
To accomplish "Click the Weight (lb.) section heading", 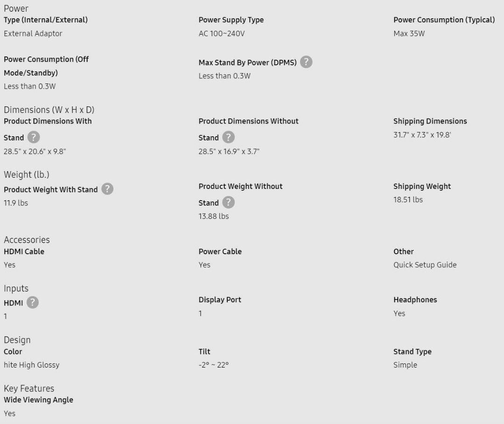I will pos(26,175).
